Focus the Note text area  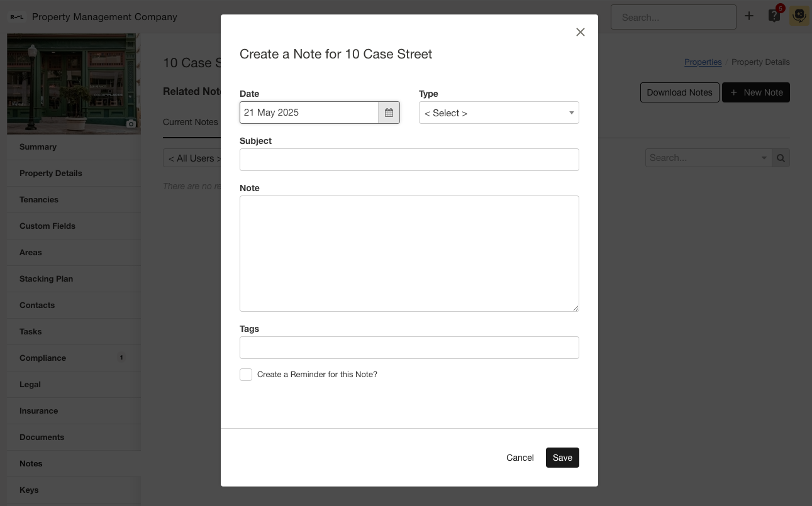pos(409,253)
